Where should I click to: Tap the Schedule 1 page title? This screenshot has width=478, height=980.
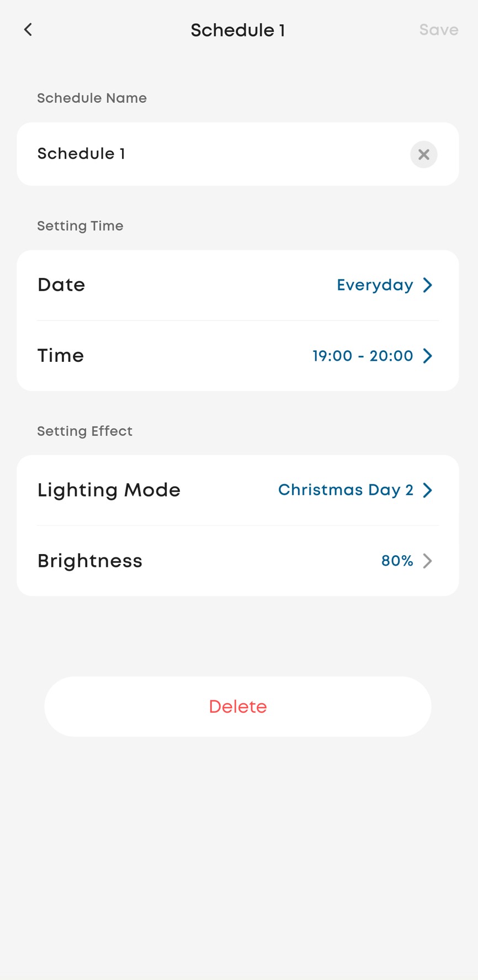238,30
